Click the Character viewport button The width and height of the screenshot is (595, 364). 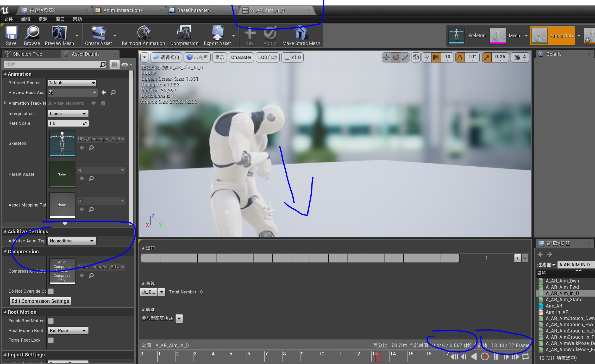click(241, 57)
